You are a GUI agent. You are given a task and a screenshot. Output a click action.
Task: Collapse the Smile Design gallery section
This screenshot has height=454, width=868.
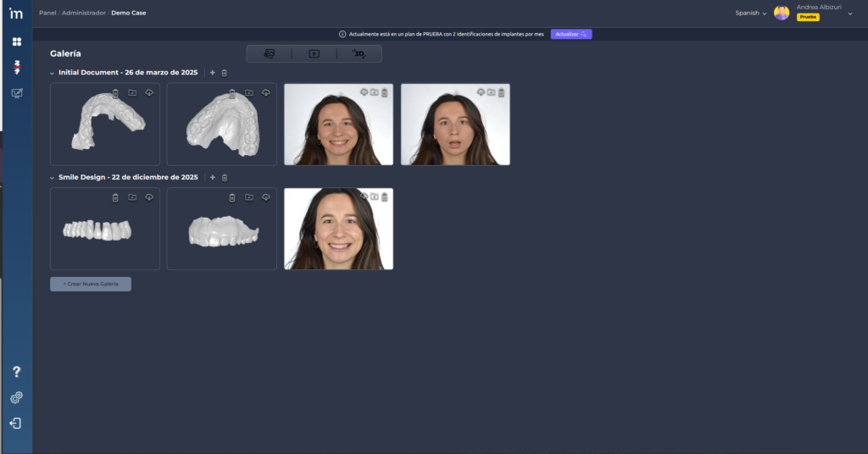click(52, 178)
